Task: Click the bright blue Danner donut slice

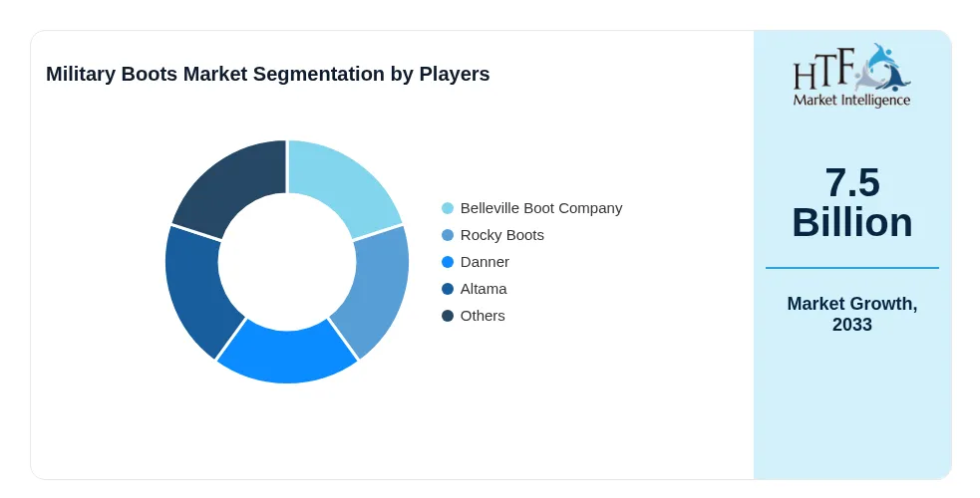Action: [x=287, y=356]
